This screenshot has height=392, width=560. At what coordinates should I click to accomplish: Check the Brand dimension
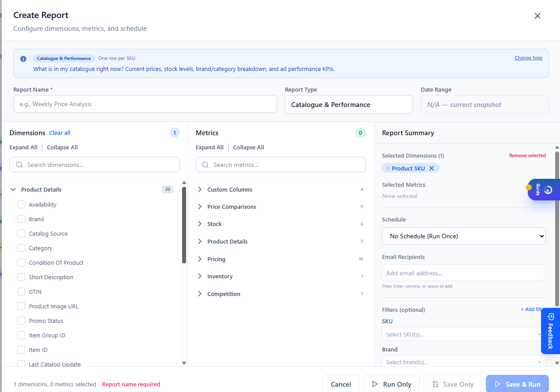point(21,219)
